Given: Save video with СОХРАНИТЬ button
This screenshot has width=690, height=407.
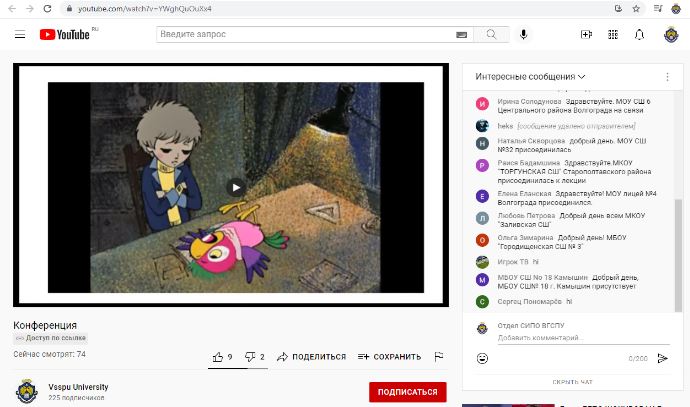Looking at the screenshot, I should (x=389, y=357).
